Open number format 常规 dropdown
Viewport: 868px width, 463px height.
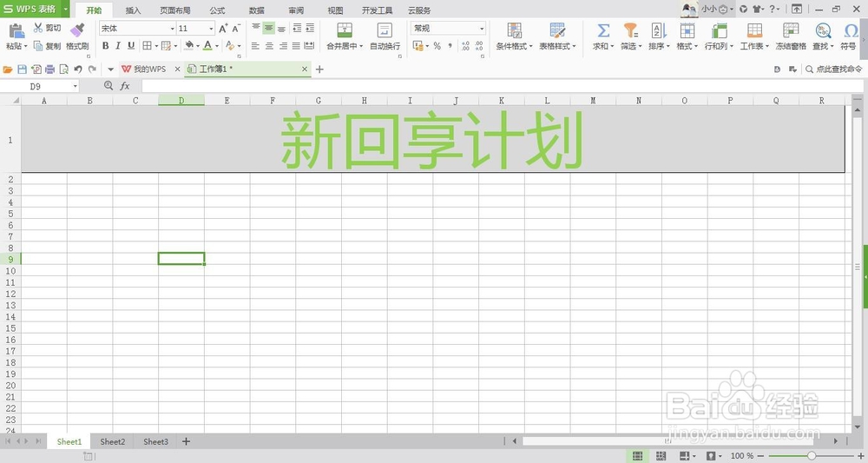click(x=482, y=29)
